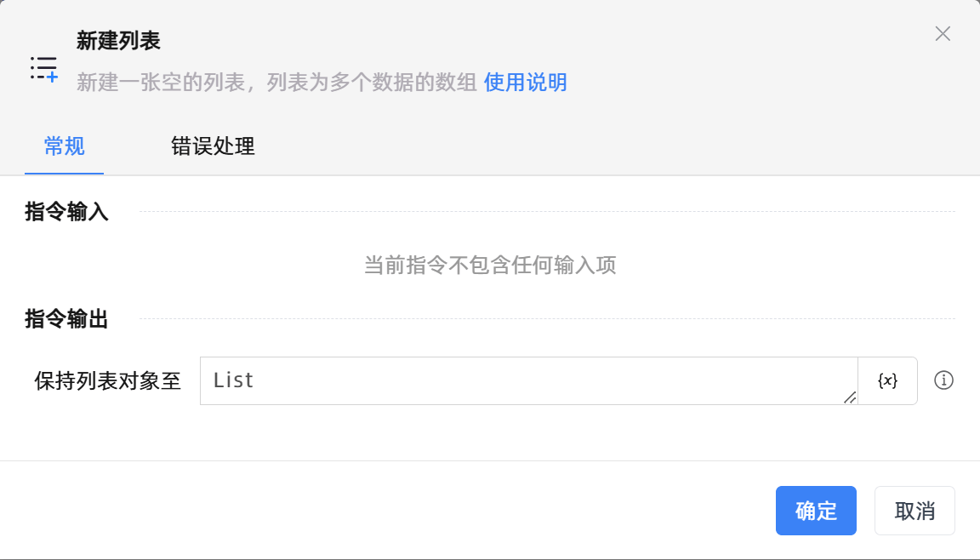Click the textarea resize handle

point(850,397)
